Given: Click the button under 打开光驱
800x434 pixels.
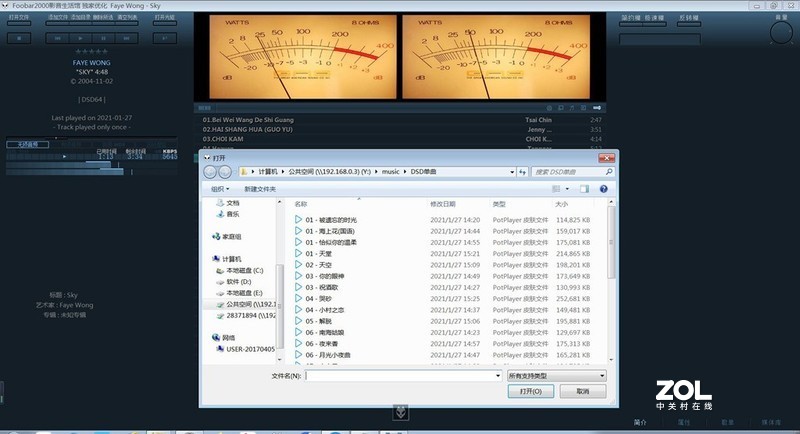Looking at the screenshot, I should click(x=165, y=38).
